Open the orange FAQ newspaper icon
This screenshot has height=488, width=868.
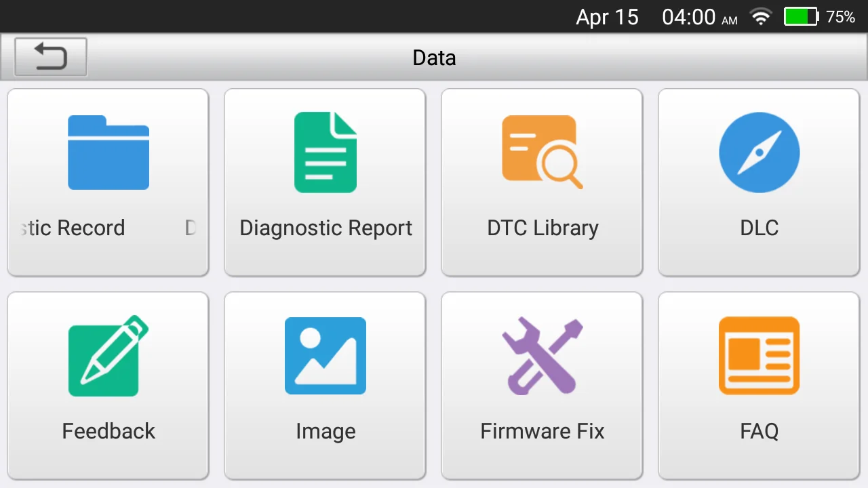click(x=759, y=356)
